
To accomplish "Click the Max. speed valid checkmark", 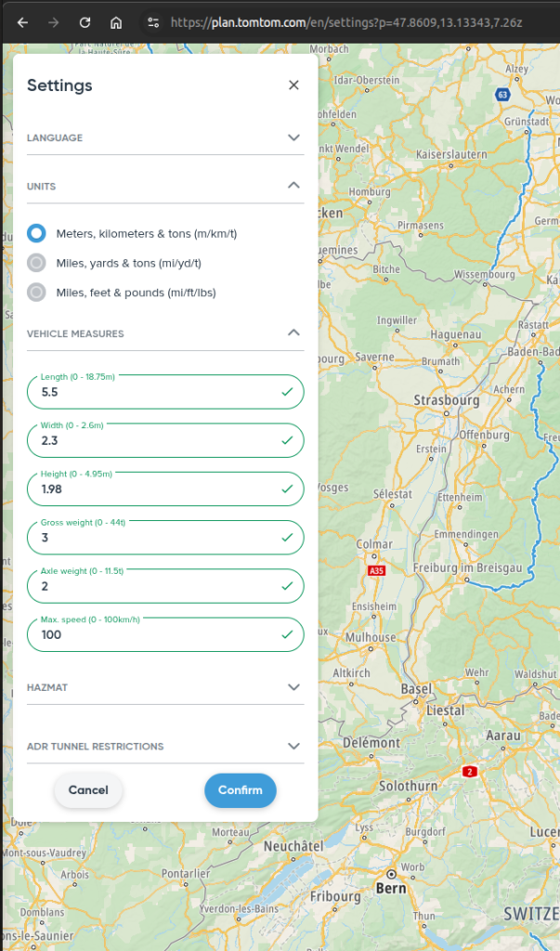I will pyautogui.click(x=287, y=634).
